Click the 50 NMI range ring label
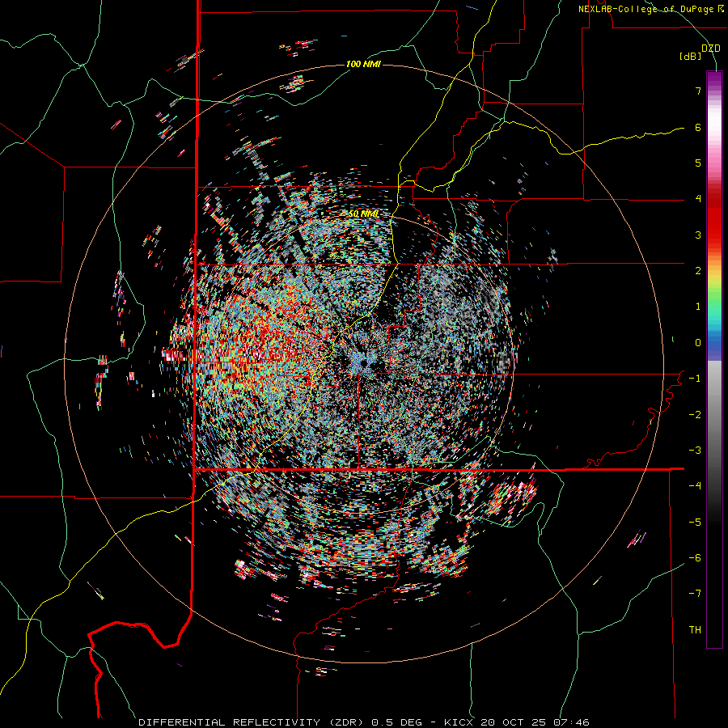This screenshot has width=728, height=728. pos(363,214)
